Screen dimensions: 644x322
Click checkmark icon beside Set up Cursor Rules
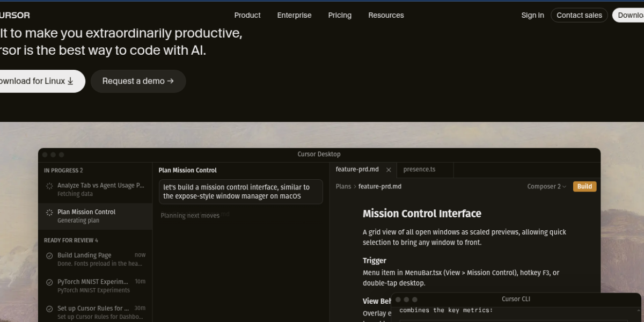click(49, 309)
